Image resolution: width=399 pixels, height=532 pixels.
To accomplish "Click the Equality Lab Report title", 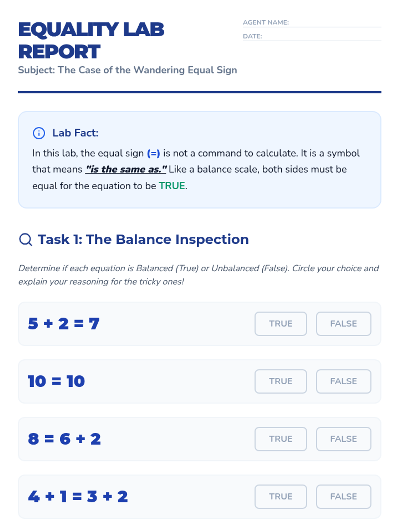I will [x=91, y=40].
